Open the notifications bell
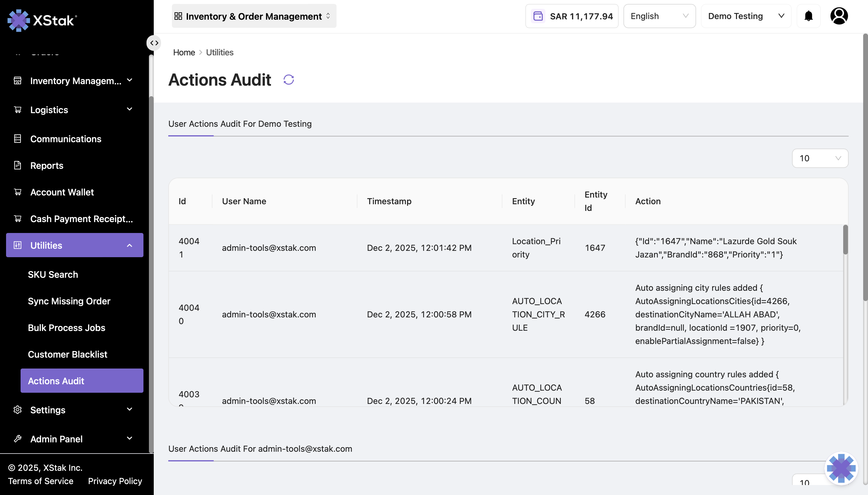 [808, 16]
